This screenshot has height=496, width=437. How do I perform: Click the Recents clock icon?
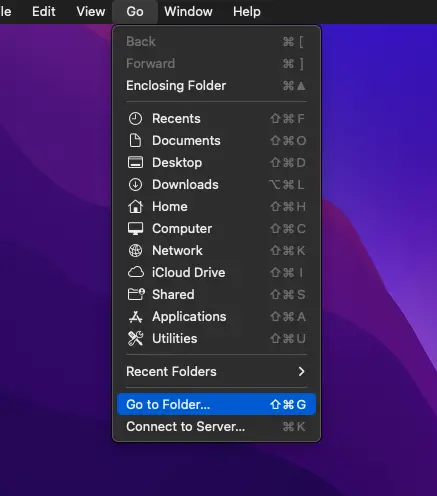click(x=135, y=119)
